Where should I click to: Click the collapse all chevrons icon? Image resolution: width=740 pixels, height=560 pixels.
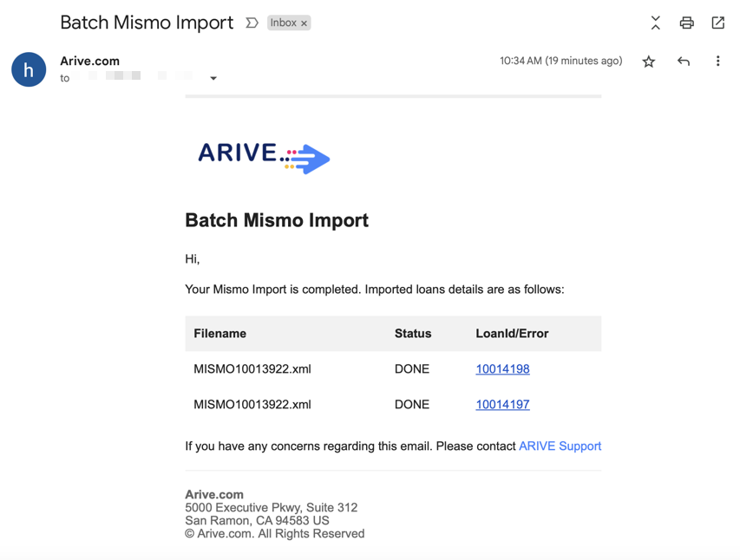pos(656,23)
